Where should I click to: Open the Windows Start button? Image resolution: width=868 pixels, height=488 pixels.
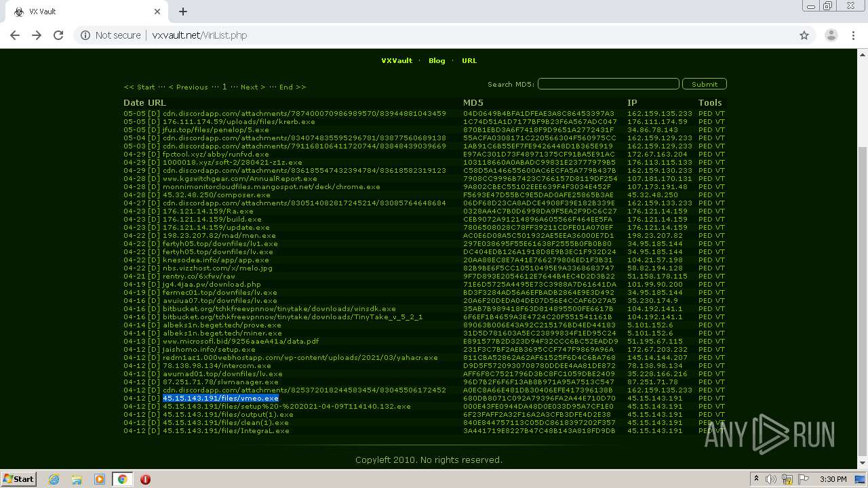tap(18, 479)
